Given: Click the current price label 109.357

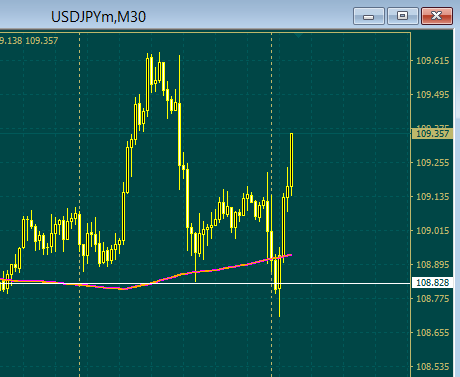Looking at the screenshot, I should tap(433, 134).
